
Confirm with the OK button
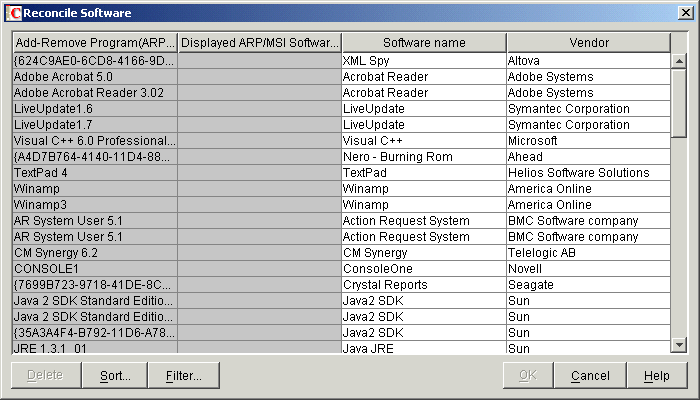pyautogui.click(x=528, y=375)
